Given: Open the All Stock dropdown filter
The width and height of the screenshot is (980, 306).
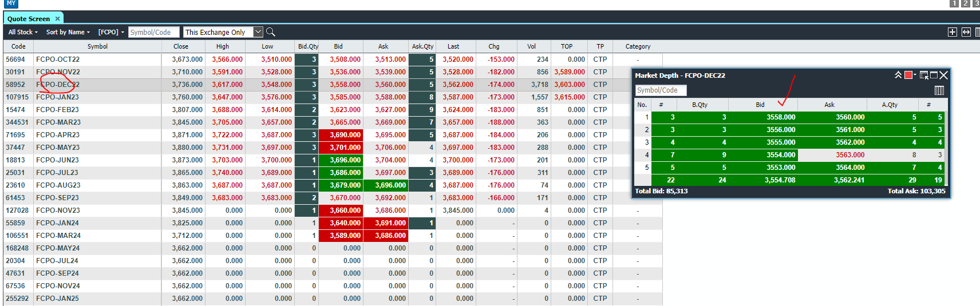Looking at the screenshot, I should tap(23, 32).
